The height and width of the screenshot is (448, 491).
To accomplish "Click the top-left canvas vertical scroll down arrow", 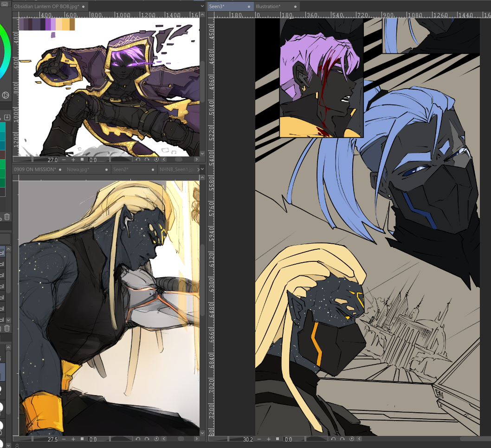I will [202, 154].
